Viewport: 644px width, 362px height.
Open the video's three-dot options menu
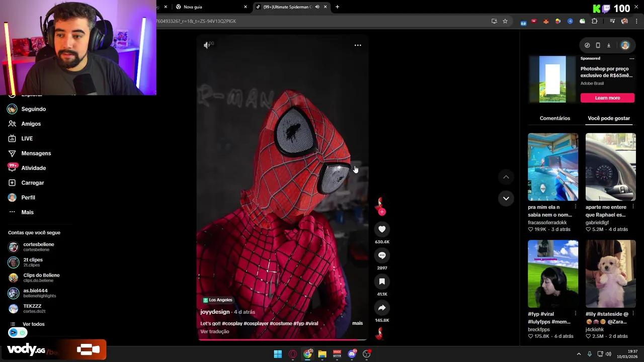click(358, 45)
